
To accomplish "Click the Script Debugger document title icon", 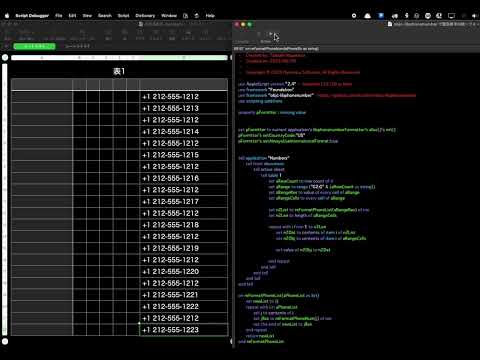I will (390, 24).
